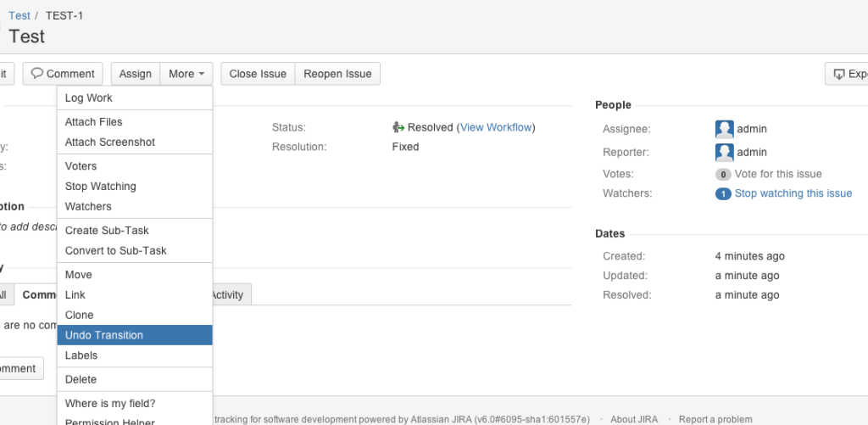This screenshot has width=868, height=425.
Task: Click the Close Issue button
Action: tap(258, 74)
